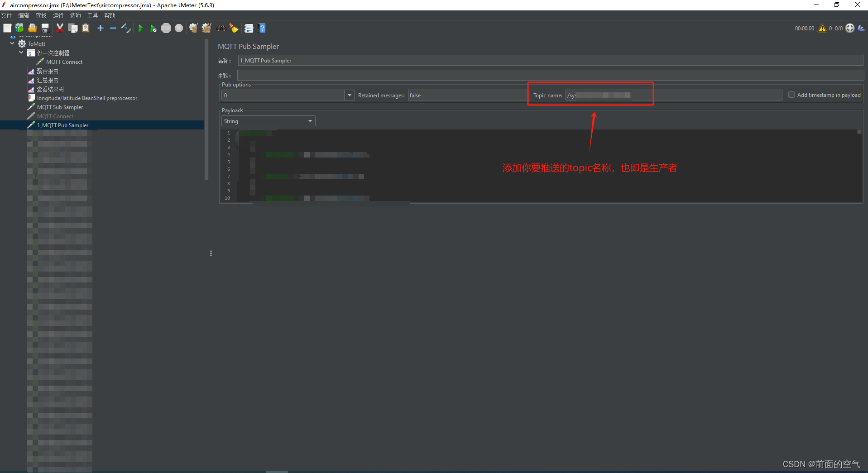Select 汇总报告 listener

[x=48, y=80]
